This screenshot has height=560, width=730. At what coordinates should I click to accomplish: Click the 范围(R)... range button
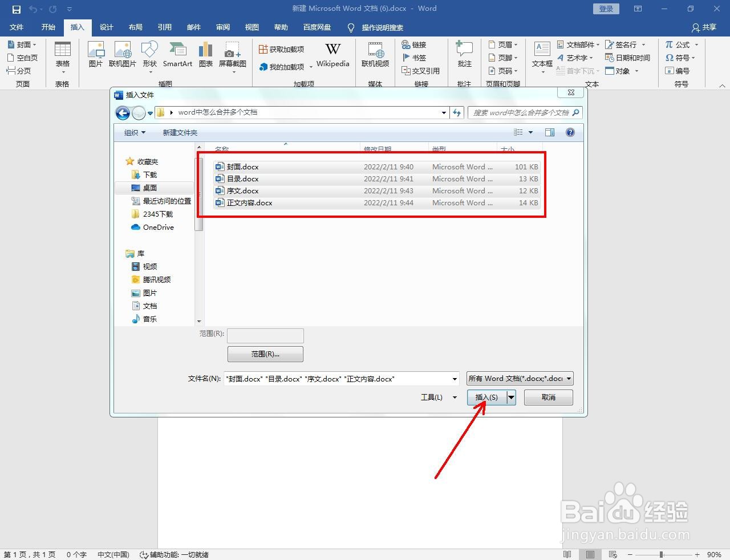pos(265,354)
